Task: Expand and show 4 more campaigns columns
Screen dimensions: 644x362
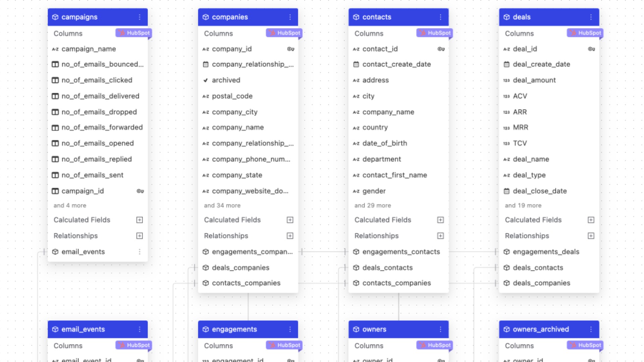Action: click(69, 205)
